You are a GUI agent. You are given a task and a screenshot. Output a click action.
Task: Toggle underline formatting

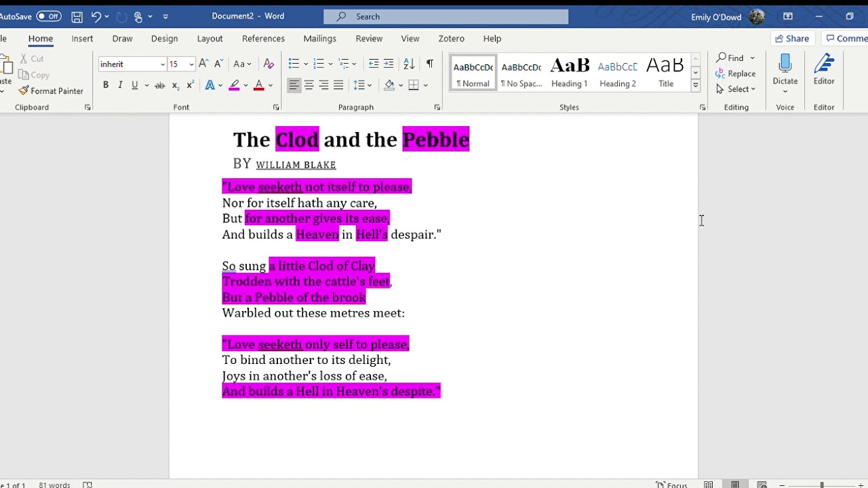point(135,85)
